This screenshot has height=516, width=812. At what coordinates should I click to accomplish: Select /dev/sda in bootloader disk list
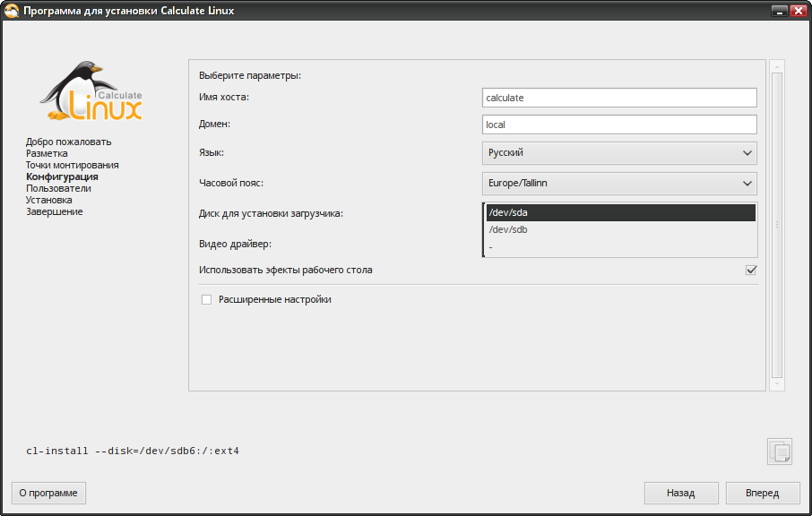click(x=620, y=212)
